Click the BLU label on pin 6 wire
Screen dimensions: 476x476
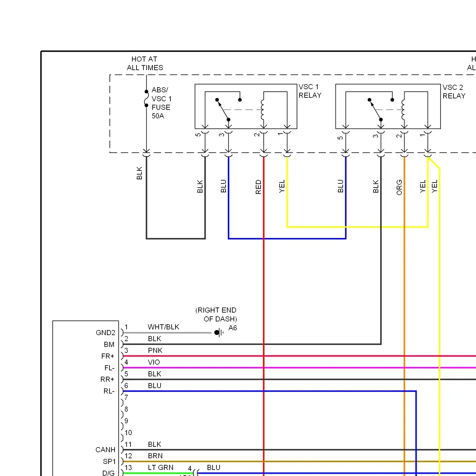(x=155, y=386)
